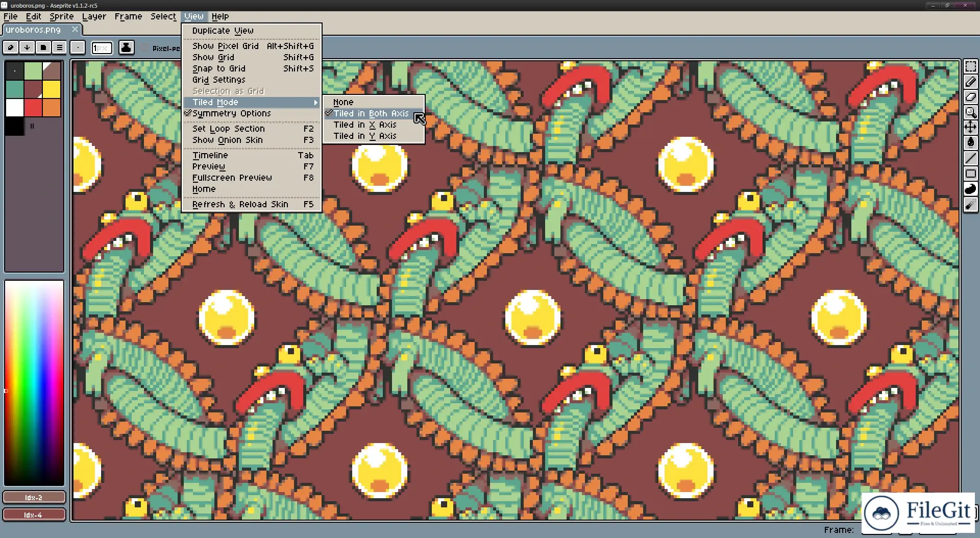980x538 pixels.
Task: Select the Eraser tool
Action: click(x=970, y=97)
